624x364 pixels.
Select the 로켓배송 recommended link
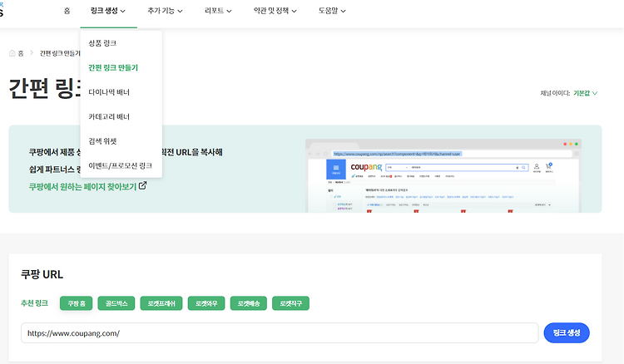[x=248, y=303]
